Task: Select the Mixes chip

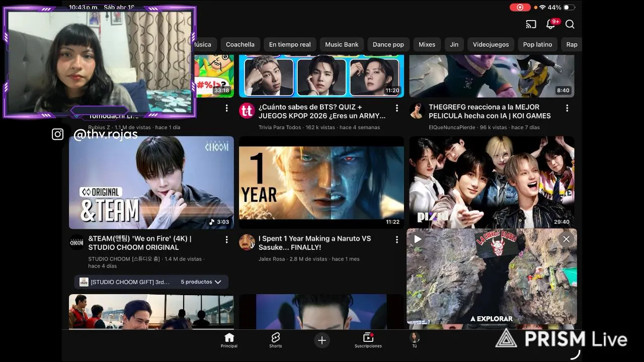Action: 427,44
